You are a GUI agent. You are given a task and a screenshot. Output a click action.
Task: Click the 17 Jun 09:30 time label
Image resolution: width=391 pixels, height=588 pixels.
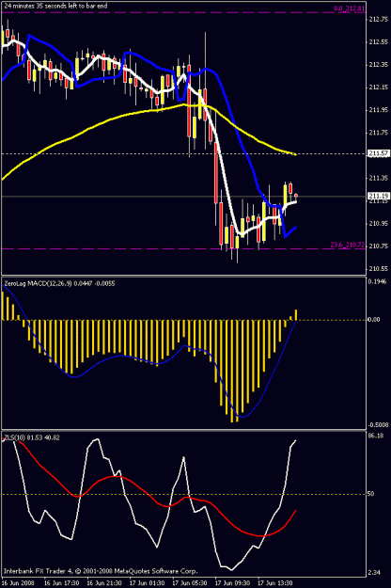(232, 582)
